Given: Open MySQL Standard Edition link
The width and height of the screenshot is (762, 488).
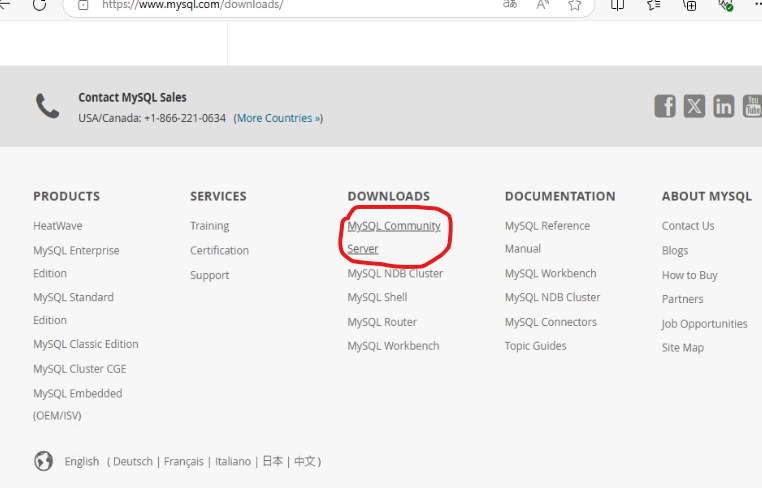Looking at the screenshot, I should [73, 309].
